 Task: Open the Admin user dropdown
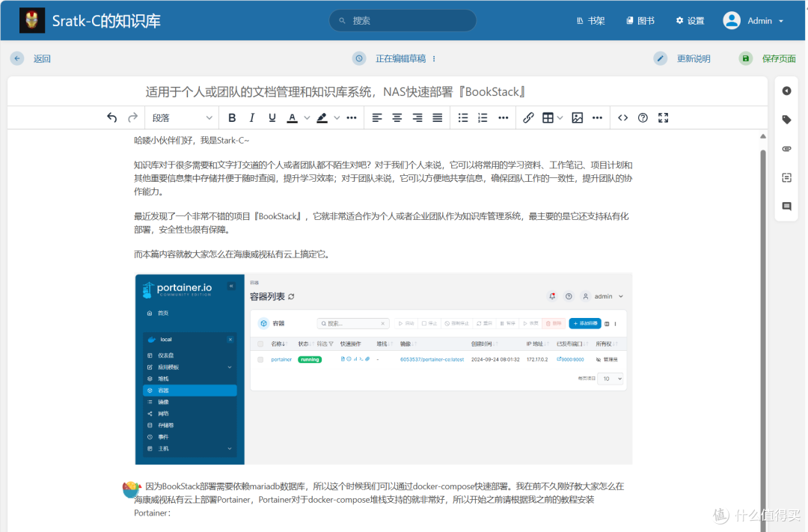[x=753, y=21]
